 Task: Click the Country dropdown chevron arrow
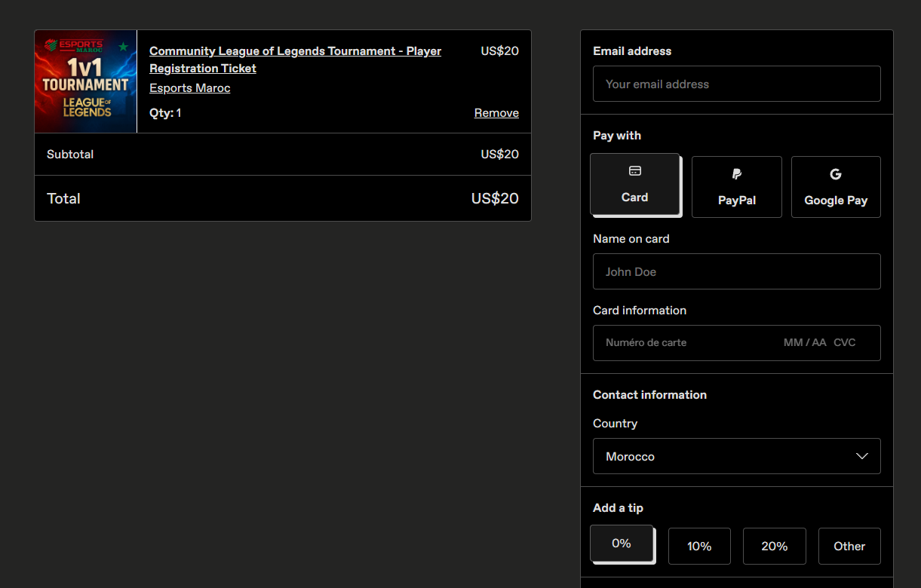click(x=862, y=456)
